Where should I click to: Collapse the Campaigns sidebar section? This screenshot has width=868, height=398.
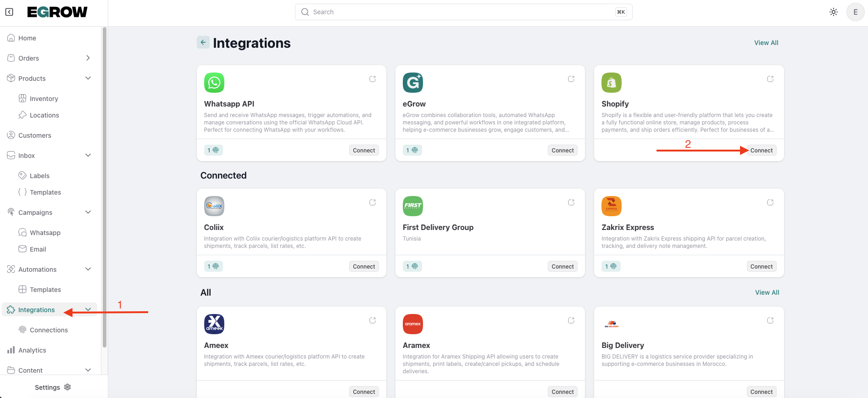(88, 212)
